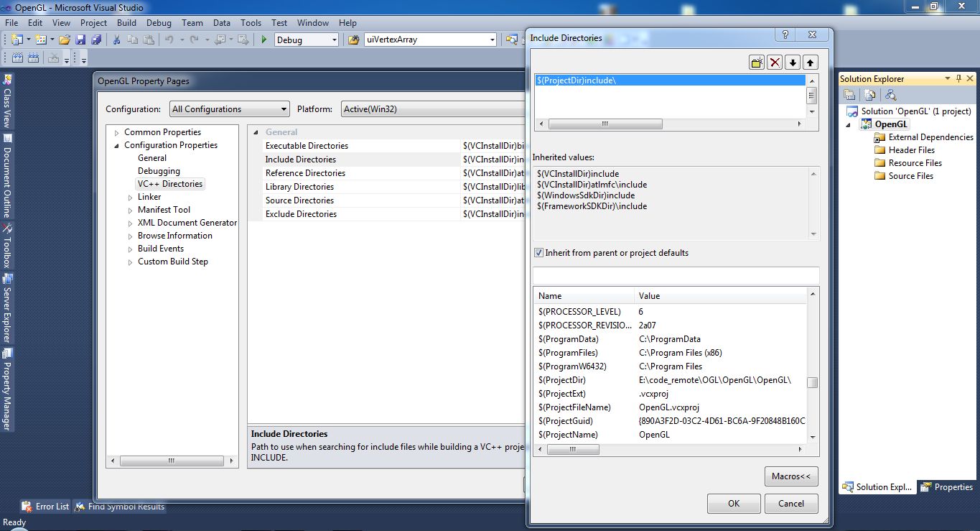Move the line down with the down arrow
The width and height of the screenshot is (980, 531).
[x=793, y=63]
